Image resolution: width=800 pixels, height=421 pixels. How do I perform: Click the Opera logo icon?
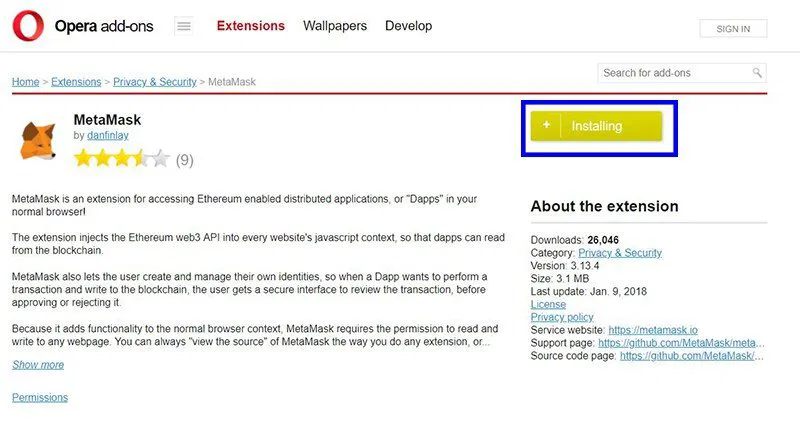[28, 26]
